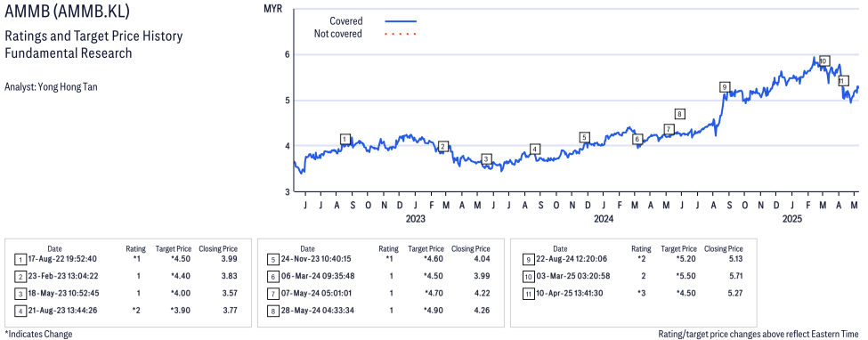The width and height of the screenshot is (868, 340).
Task: Click table row number box 1
Action: pos(20,260)
